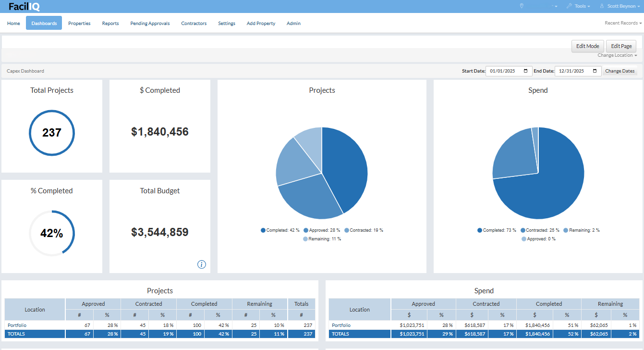This screenshot has width=644, height=350.
Task: Open the End Date calendar picker icon
Action: tap(595, 71)
